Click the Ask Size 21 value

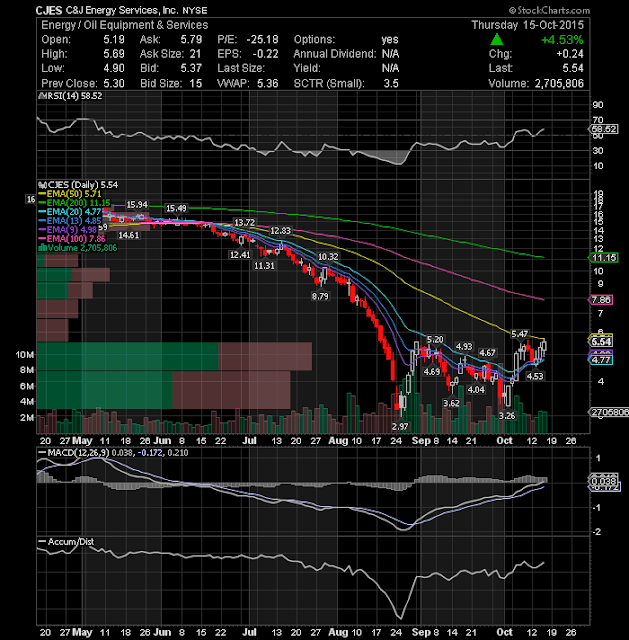pyautogui.click(x=196, y=54)
